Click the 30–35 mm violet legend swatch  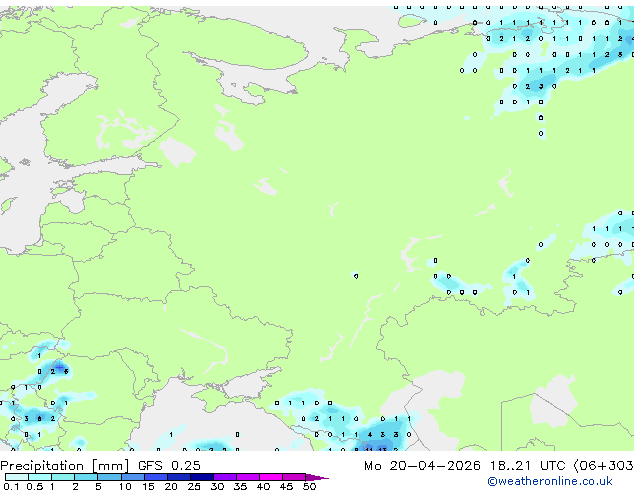[x=225, y=477]
